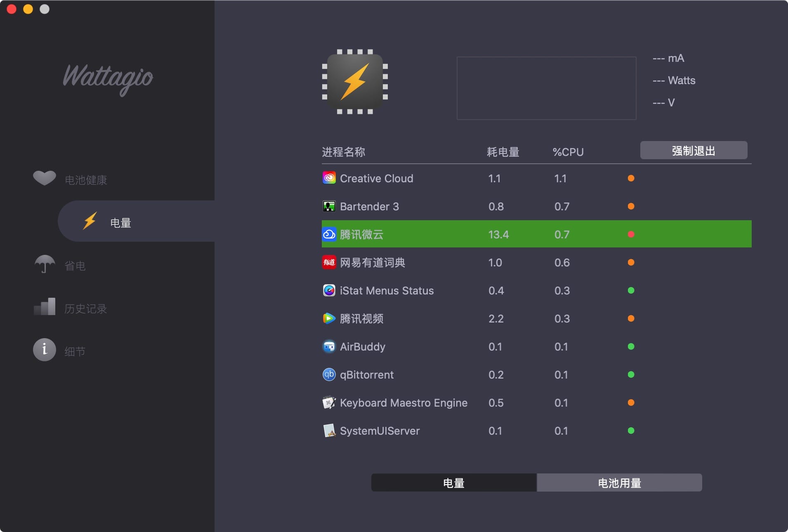Click the lightning bolt 电量 sidebar icon
The height and width of the screenshot is (532, 788).
tap(90, 221)
